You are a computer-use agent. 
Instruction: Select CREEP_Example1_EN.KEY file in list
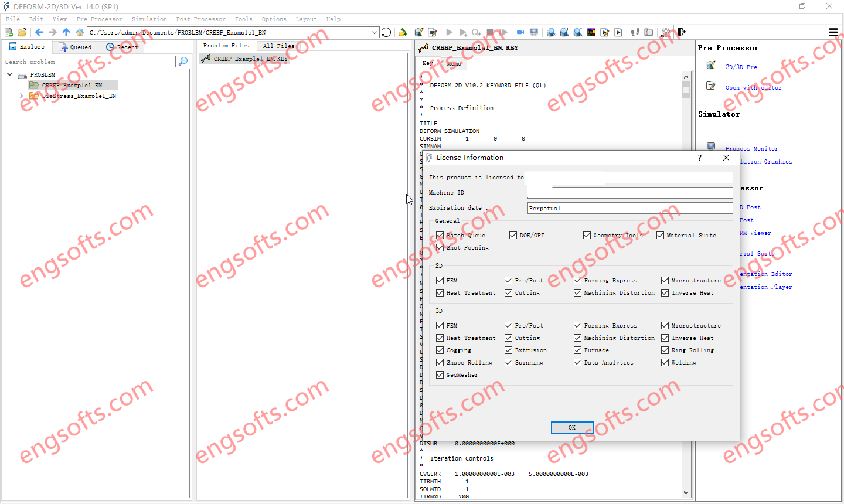click(244, 59)
